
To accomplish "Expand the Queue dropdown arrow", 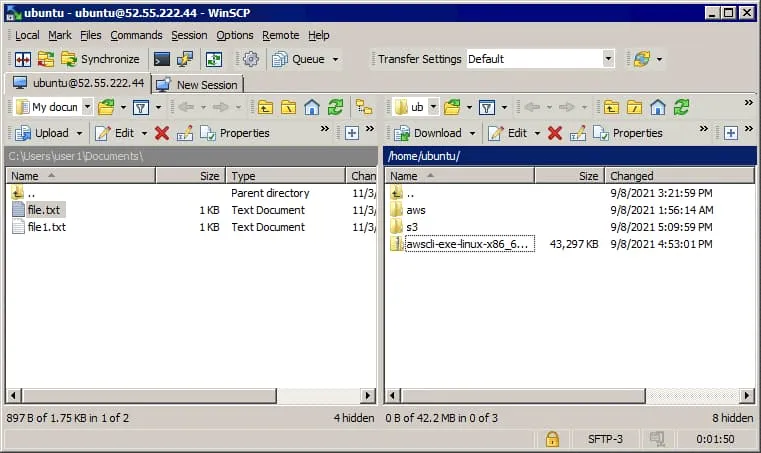I will 335,59.
